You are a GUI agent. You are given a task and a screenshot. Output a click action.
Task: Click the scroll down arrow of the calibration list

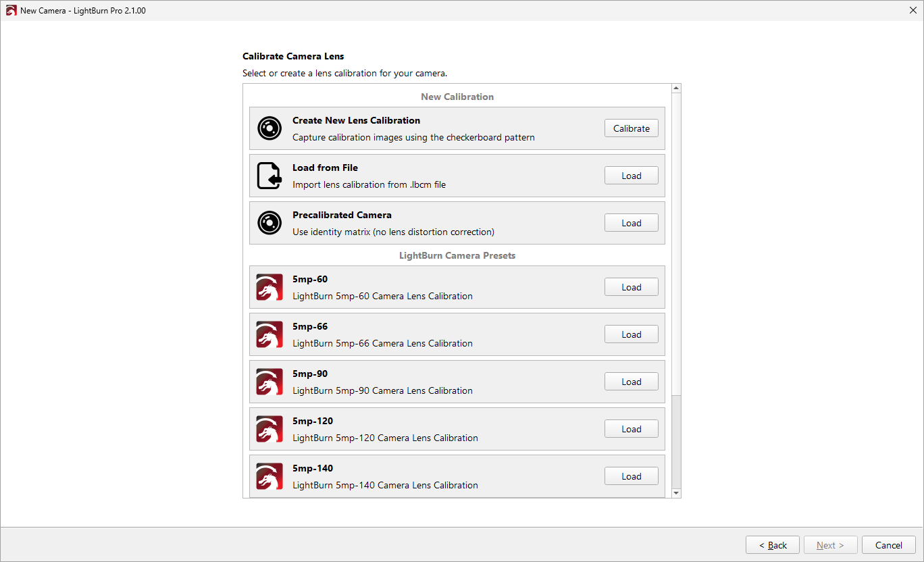pyautogui.click(x=676, y=493)
